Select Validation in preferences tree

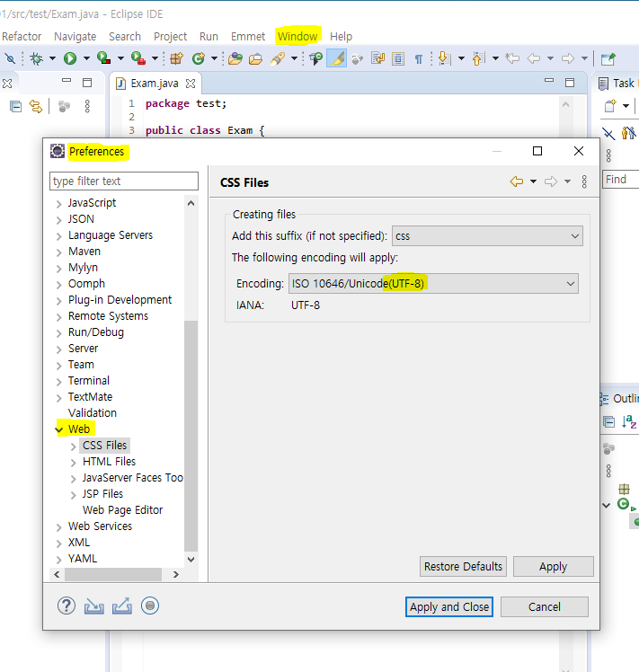coord(93,413)
